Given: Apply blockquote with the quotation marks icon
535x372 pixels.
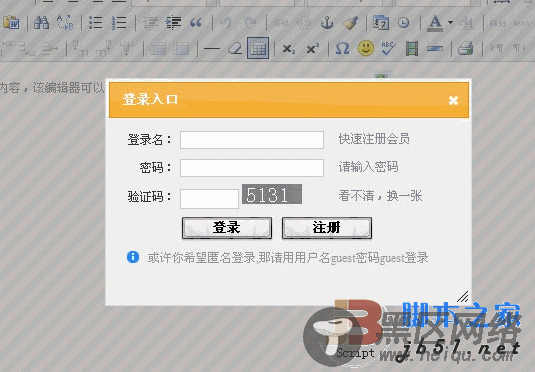Looking at the screenshot, I should [196, 23].
